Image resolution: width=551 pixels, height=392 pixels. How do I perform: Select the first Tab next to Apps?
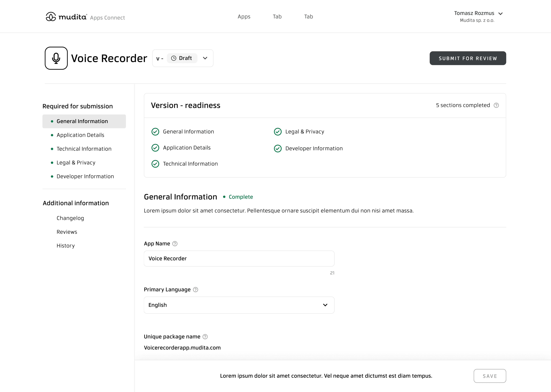(x=277, y=17)
